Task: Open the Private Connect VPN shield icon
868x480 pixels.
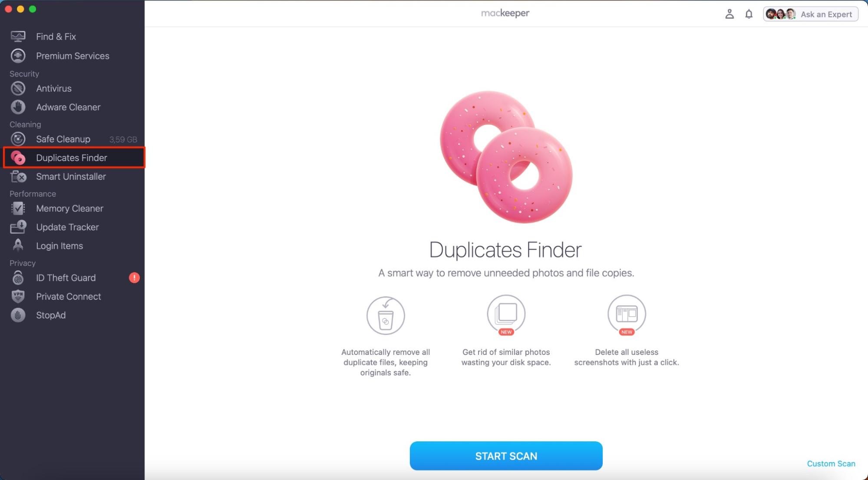Action: coord(18,296)
